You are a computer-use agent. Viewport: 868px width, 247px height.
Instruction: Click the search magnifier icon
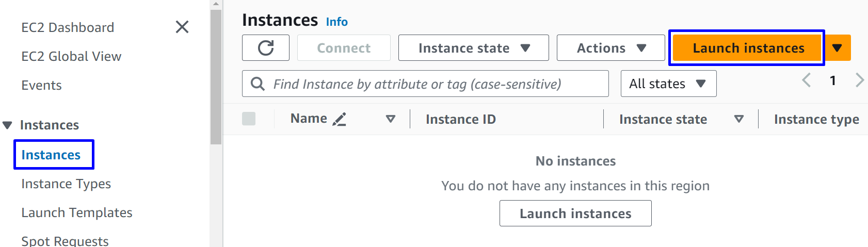[x=258, y=84]
